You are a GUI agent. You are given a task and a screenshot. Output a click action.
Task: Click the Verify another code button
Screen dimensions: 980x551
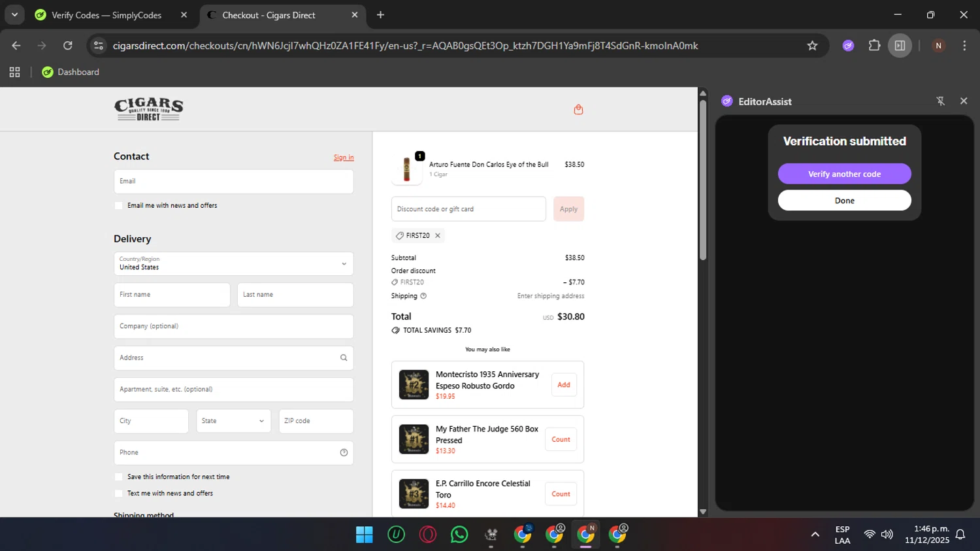coord(844,174)
